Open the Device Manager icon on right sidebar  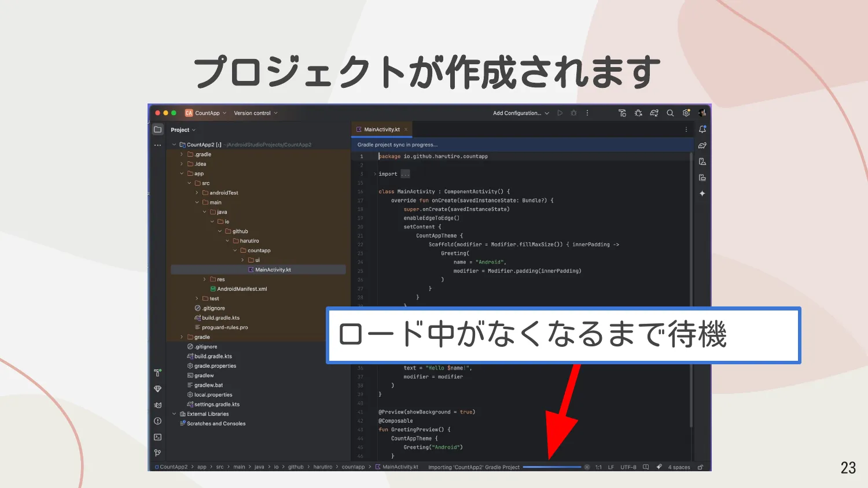[x=702, y=161]
